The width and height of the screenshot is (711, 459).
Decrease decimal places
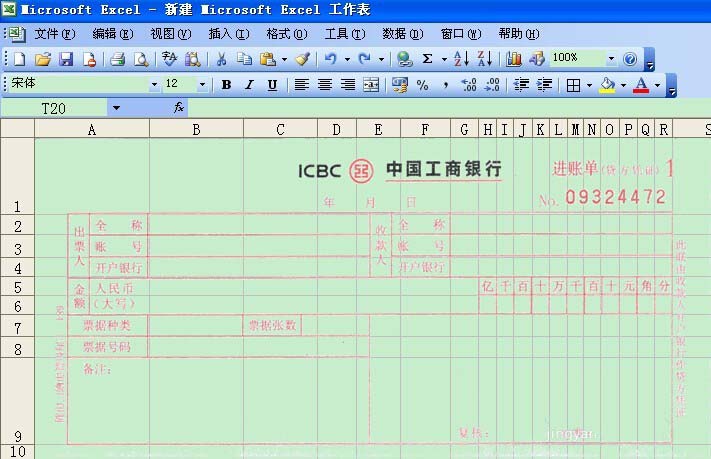coord(492,85)
